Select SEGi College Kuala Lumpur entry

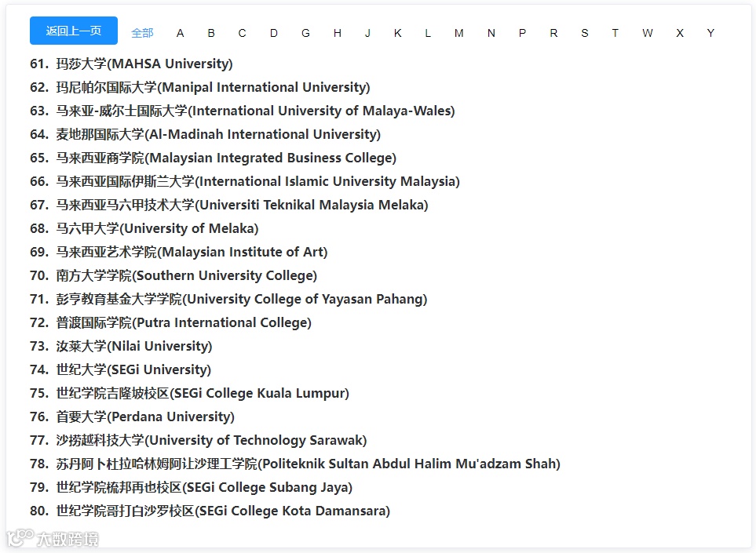tap(189, 394)
